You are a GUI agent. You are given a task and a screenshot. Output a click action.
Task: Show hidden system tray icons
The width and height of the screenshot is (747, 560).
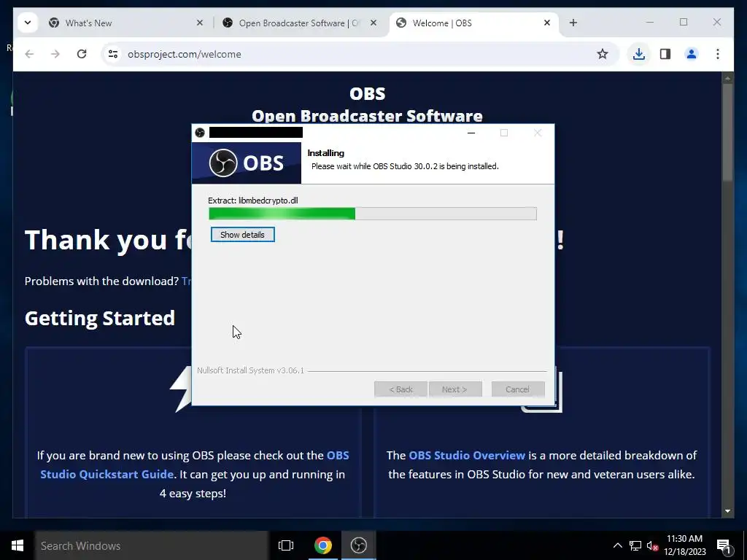coord(617,545)
